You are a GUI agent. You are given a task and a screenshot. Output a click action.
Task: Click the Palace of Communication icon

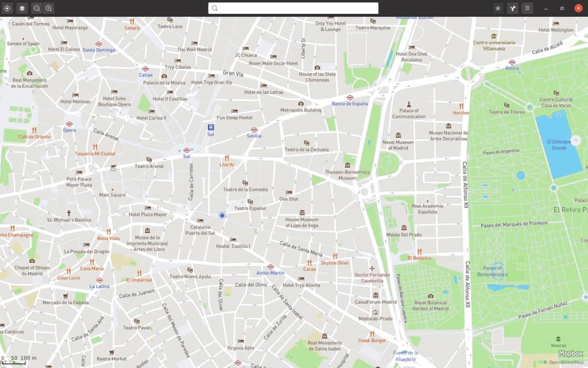coord(409,104)
